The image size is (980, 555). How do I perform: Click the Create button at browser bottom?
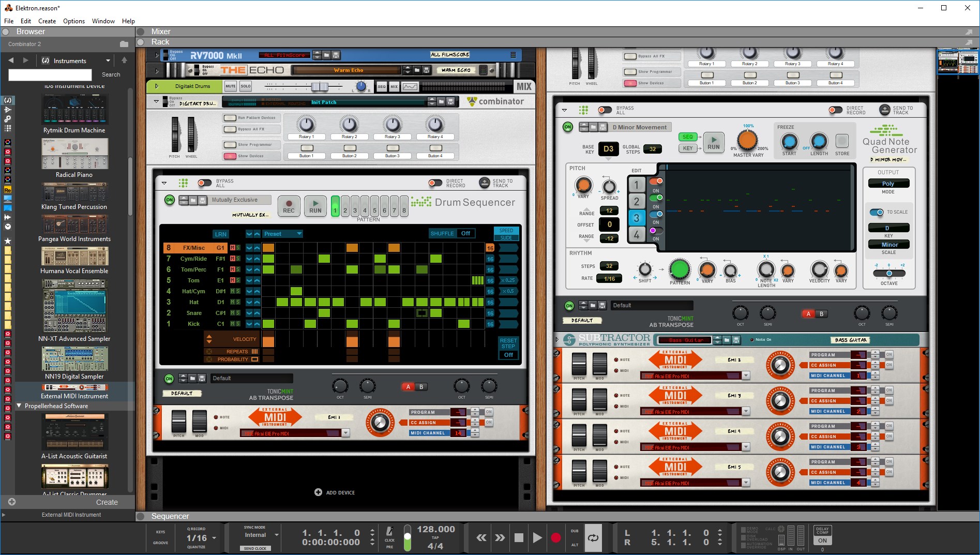[x=107, y=502]
